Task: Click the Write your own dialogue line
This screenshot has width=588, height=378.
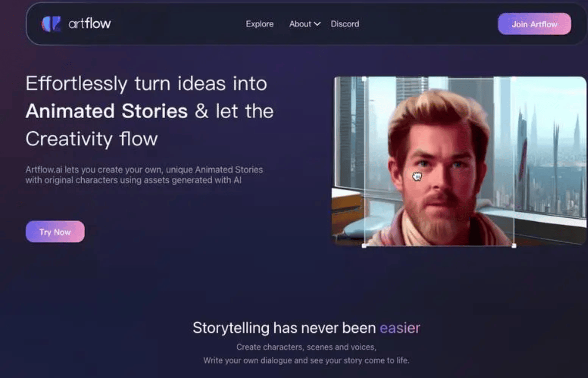Action: click(x=306, y=360)
